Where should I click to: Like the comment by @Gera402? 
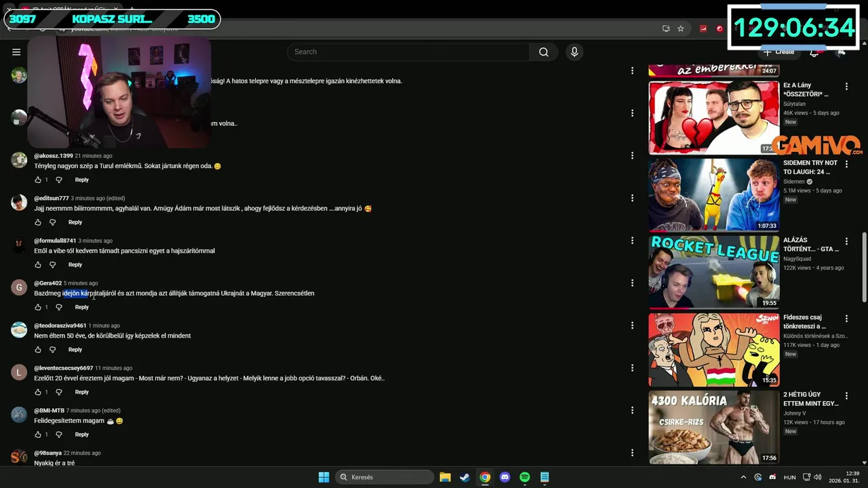(38, 307)
